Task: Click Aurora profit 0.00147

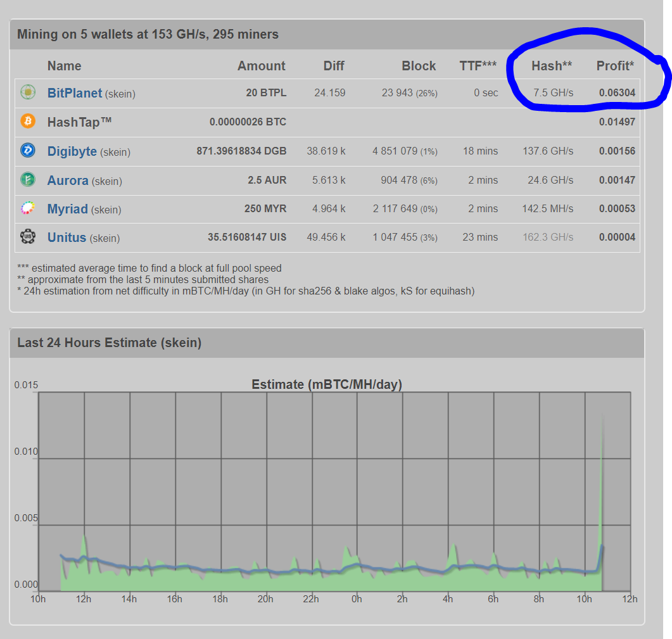Action: (x=617, y=180)
